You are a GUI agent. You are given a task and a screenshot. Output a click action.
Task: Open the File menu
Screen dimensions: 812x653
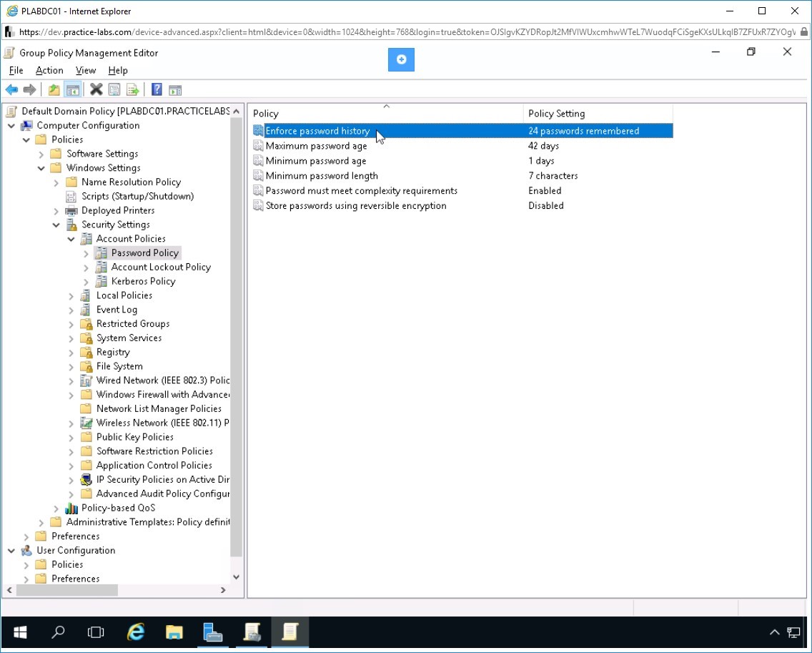pos(16,71)
